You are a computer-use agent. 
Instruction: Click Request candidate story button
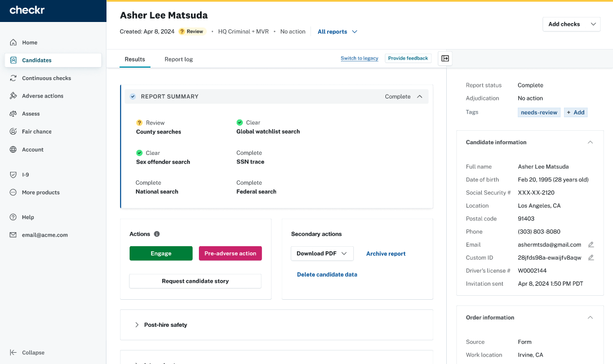[x=195, y=281]
